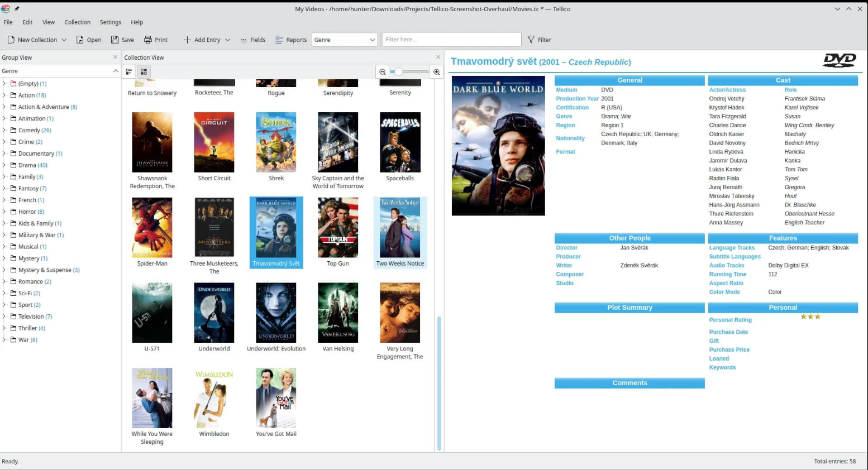The width and height of the screenshot is (868, 470).
Task: Expand the Horror (8) group
Action: tap(4, 212)
